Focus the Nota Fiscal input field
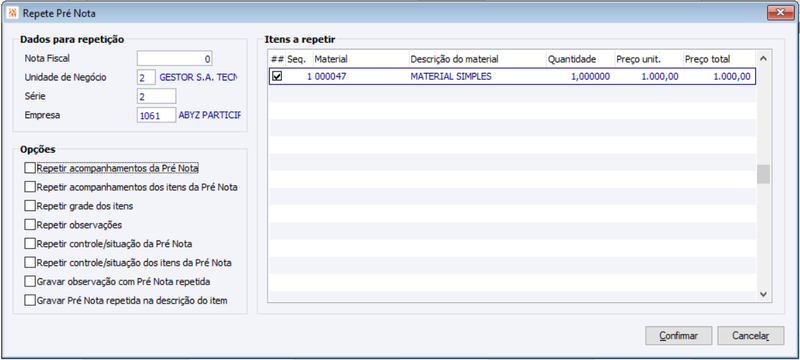 pos(174,59)
